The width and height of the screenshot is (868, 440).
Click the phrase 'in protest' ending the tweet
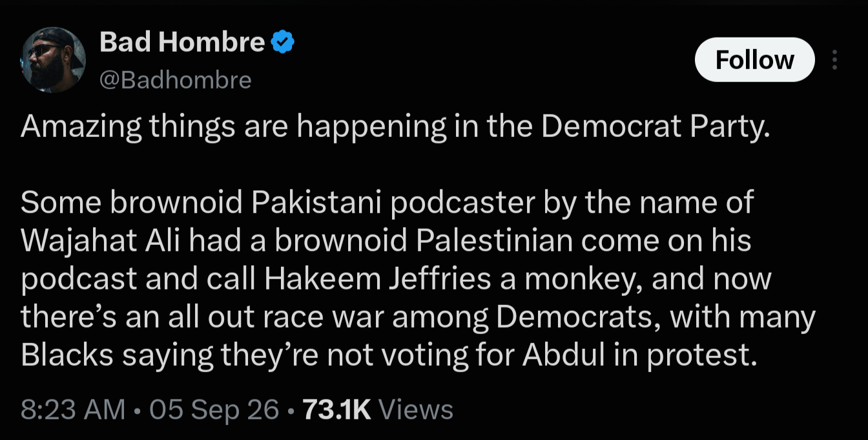[684, 356]
